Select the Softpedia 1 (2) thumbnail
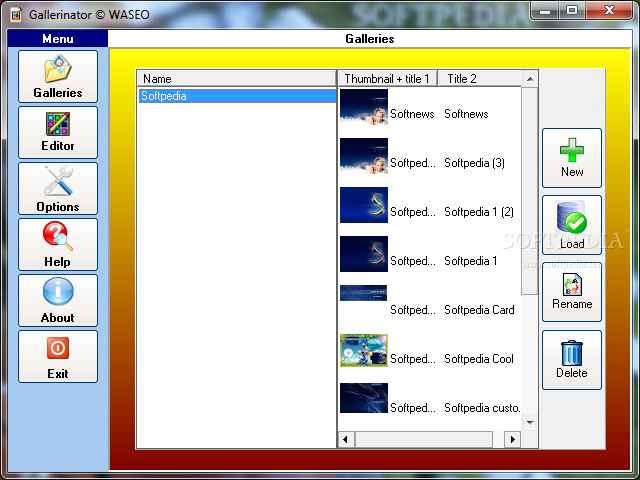Viewport: 640px width, 480px height. pyautogui.click(x=364, y=205)
